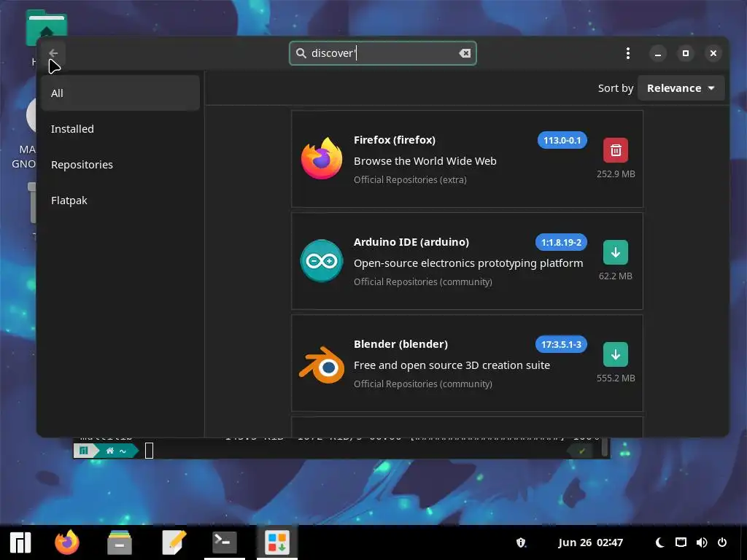
Task: Click 'Open-source electronics prototyping platform' text
Action: pos(468,263)
